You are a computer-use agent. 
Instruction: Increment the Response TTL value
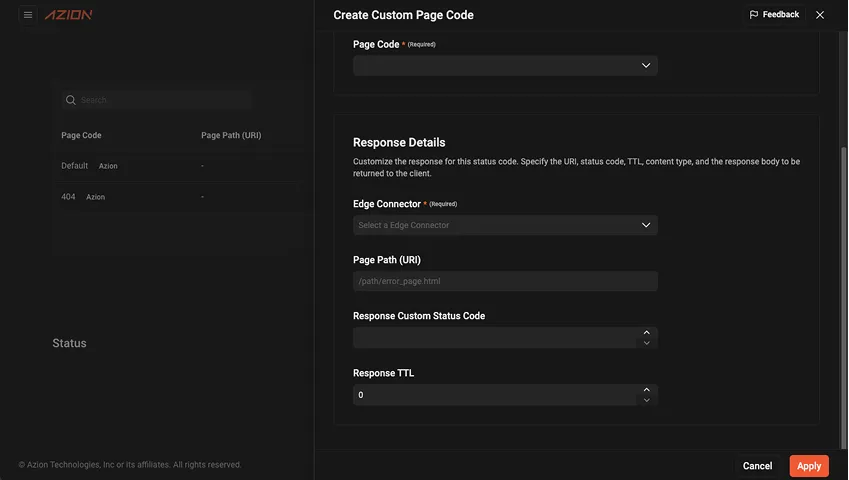(x=647, y=389)
